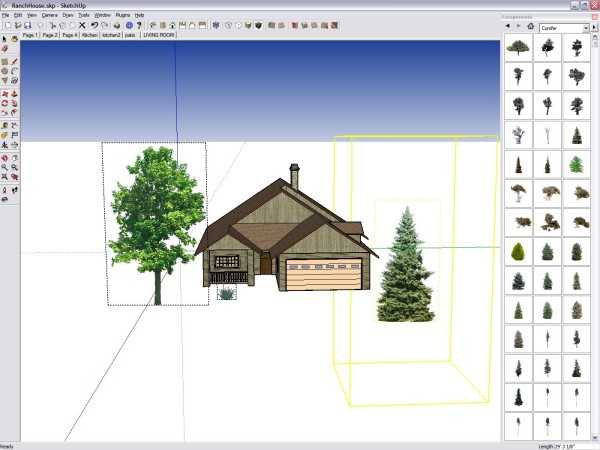Screen dimensions: 600x450
Task: Choose the Rectangle drawing tool
Action: click(x=5, y=62)
